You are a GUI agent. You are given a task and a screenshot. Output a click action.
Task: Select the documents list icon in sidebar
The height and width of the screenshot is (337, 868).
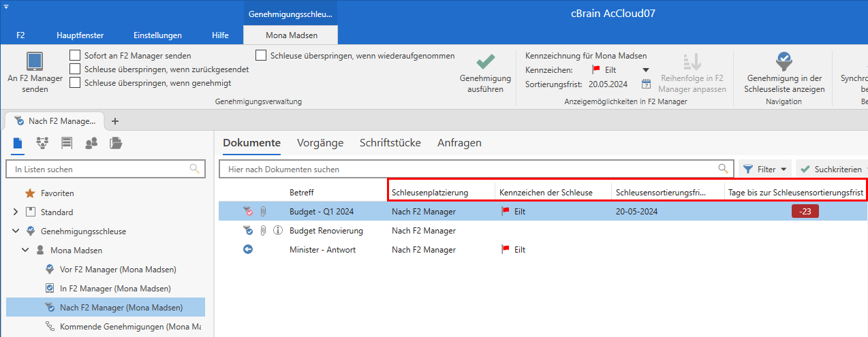coord(18,143)
